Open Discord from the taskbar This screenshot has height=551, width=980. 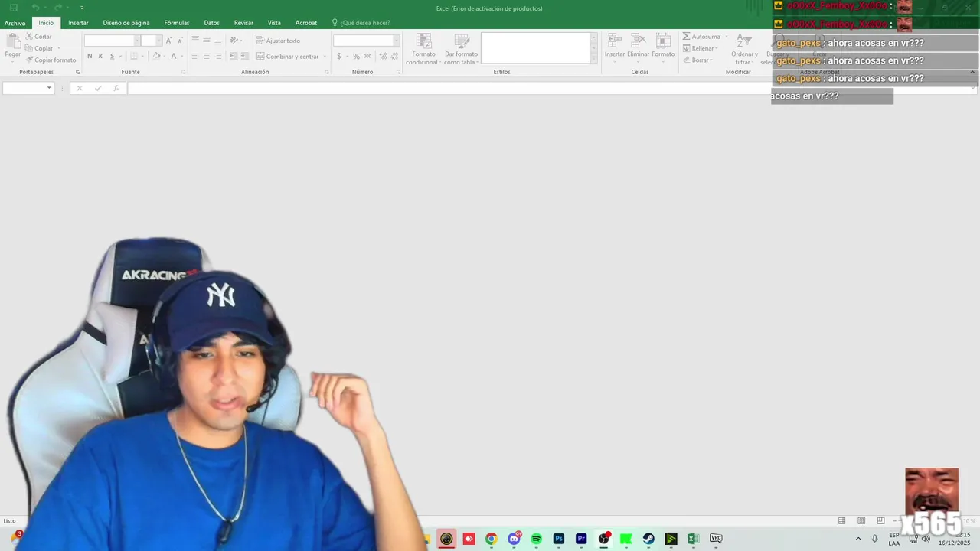[514, 539]
